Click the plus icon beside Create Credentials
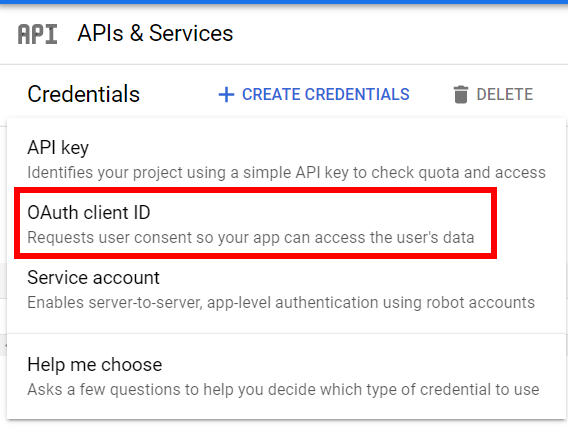Viewport: 568px width, 435px height. pyautogui.click(x=226, y=95)
